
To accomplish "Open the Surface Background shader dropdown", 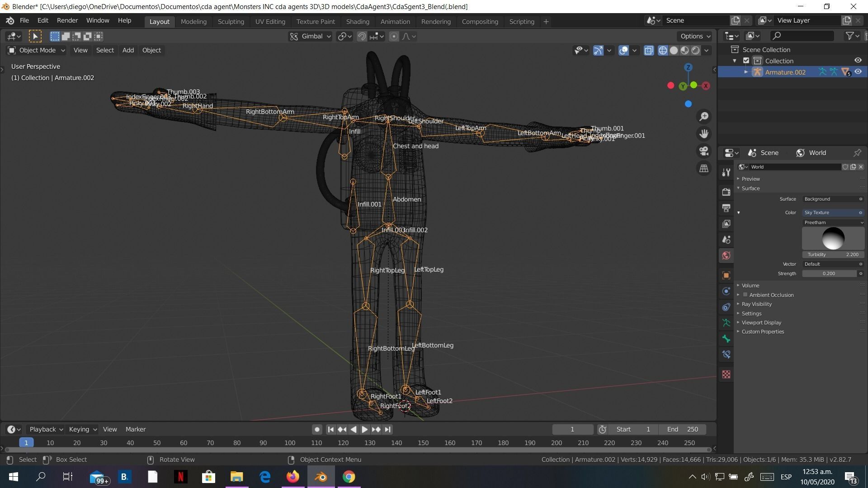I will coord(833,199).
